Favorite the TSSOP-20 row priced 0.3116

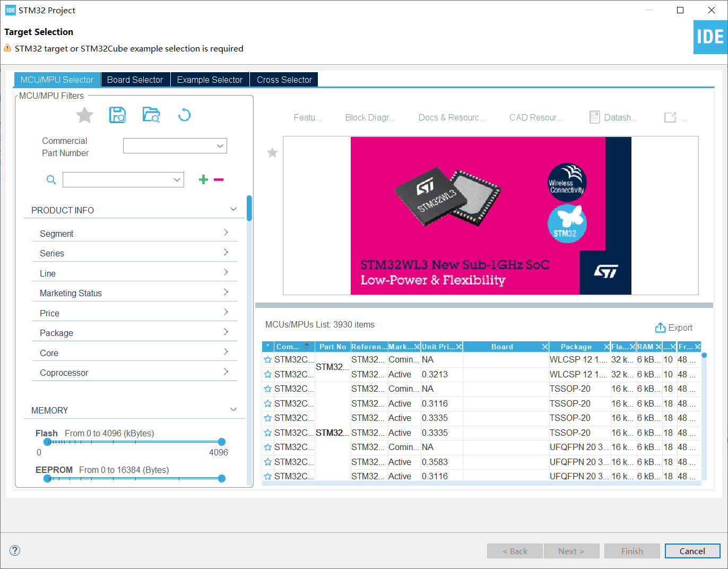(x=268, y=404)
